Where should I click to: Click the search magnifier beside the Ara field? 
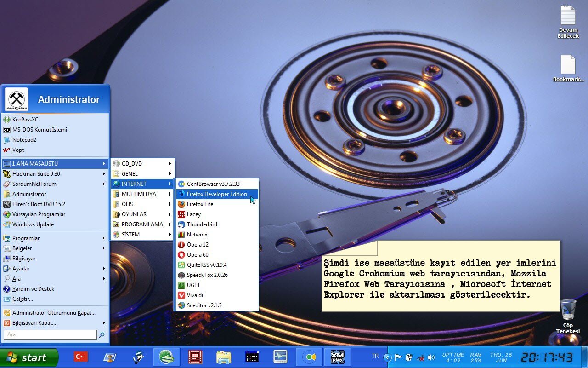coord(102,335)
